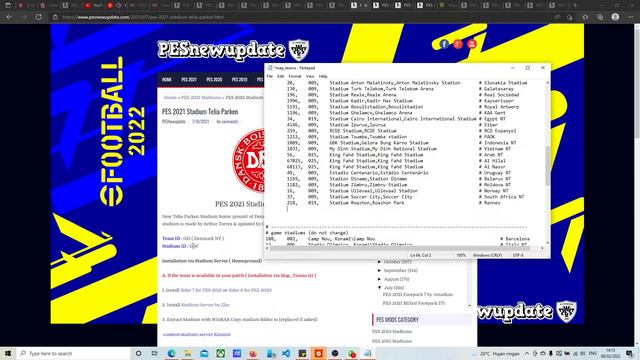
Task: Open PES 2019 in site navigation bar
Action: (x=240, y=80)
